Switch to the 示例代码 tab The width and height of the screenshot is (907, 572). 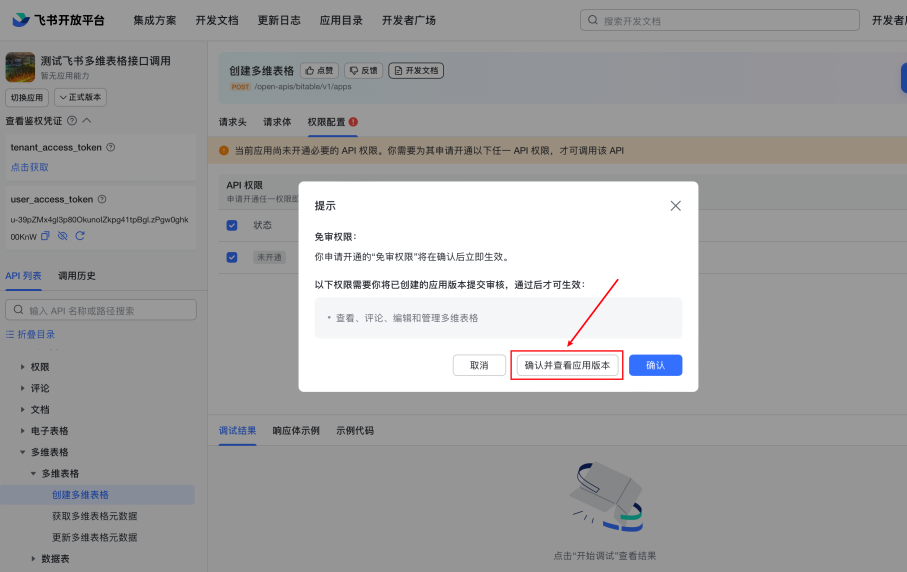355,431
